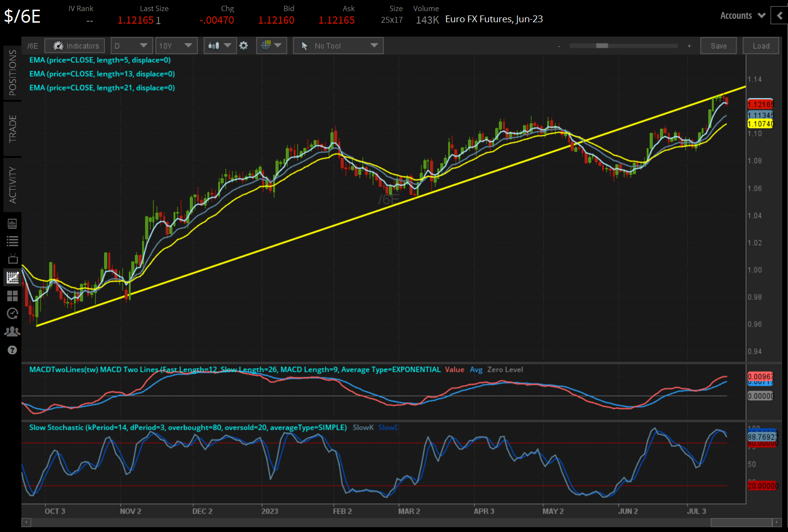Click the Save button

718,45
